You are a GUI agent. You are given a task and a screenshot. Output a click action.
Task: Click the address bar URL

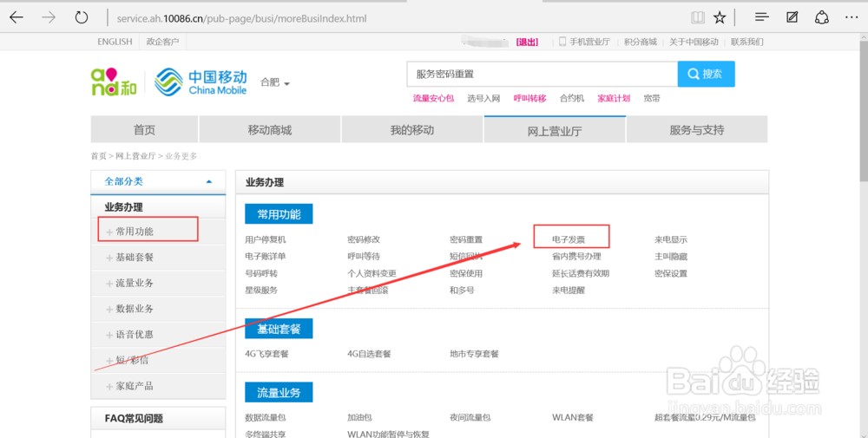(x=241, y=18)
